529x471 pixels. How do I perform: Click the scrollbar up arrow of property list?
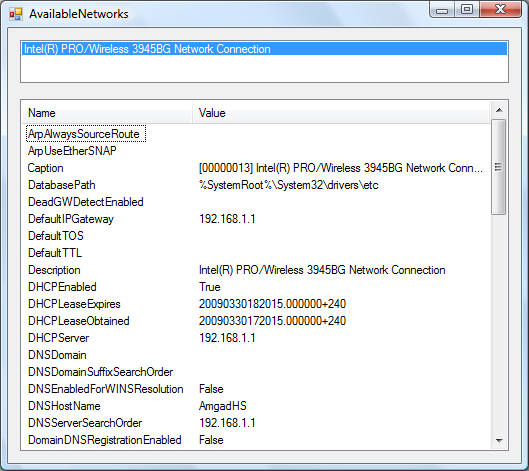(x=499, y=110)
